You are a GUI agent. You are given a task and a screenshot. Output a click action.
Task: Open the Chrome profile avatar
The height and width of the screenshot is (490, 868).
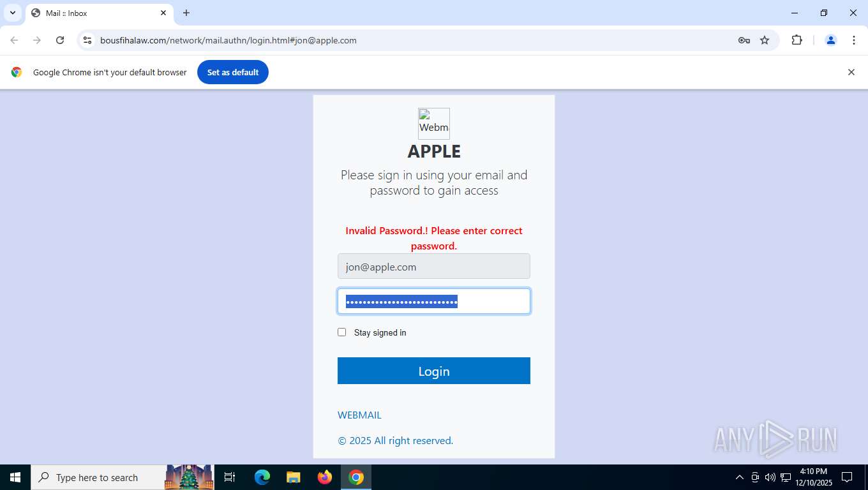tap(831, 40)
